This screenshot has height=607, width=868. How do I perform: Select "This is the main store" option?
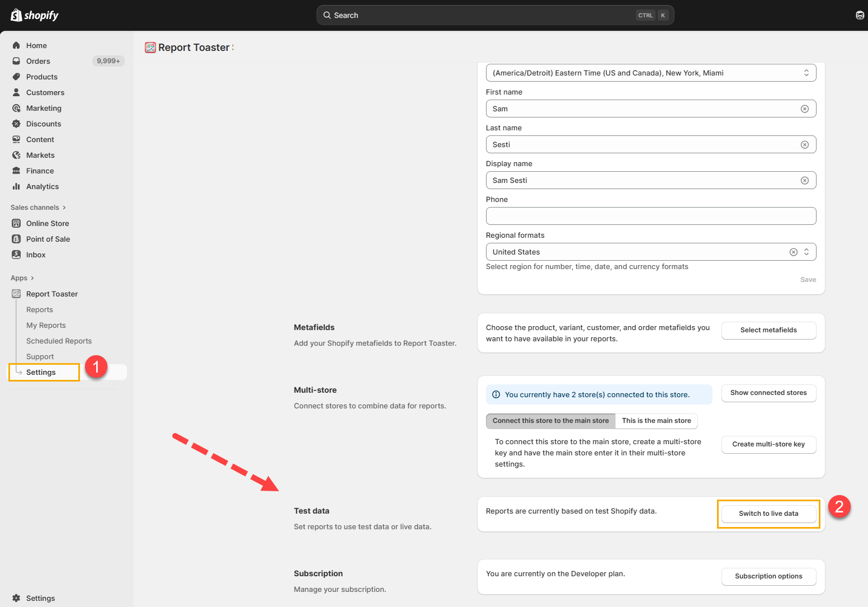[656, 421]
